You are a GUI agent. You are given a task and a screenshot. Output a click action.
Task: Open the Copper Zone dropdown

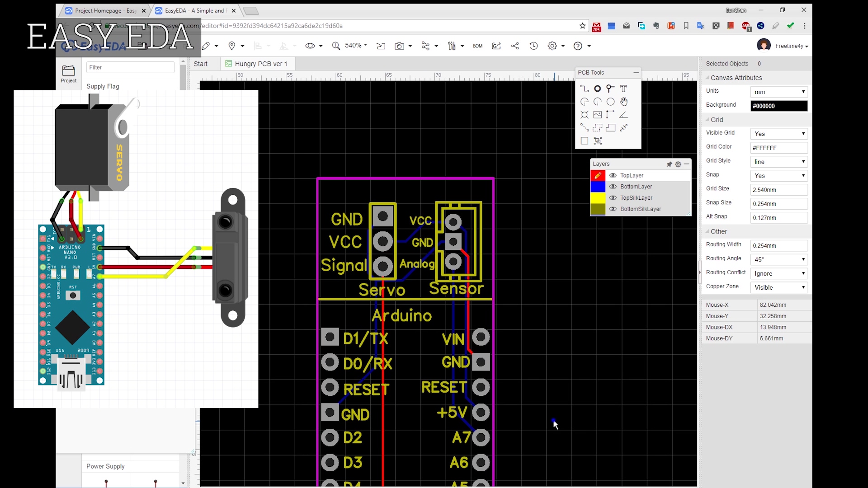(779, 287)
